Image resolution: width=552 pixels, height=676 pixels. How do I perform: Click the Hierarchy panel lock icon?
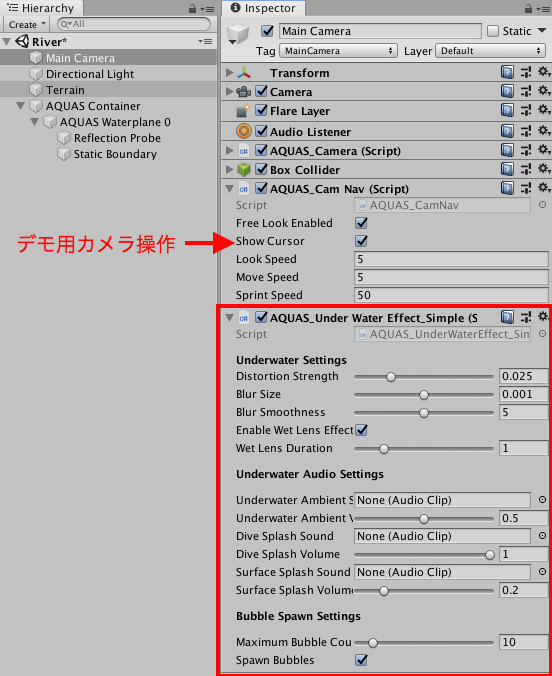192,9
